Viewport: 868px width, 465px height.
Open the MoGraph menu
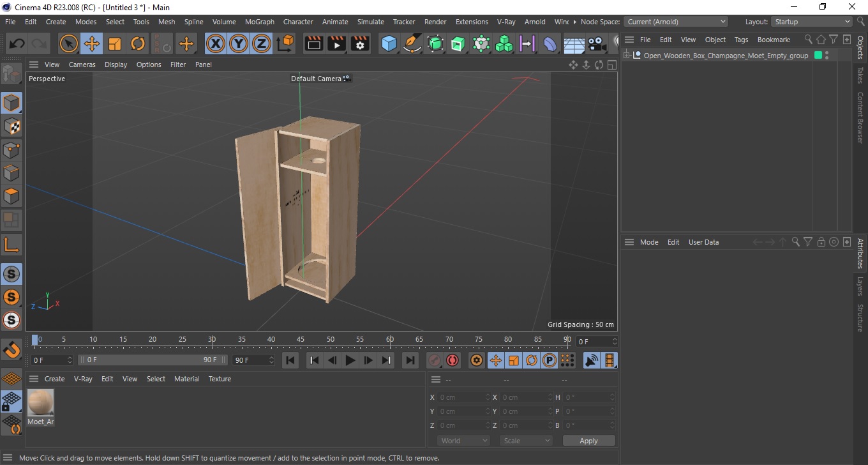[x=260, y=22]
